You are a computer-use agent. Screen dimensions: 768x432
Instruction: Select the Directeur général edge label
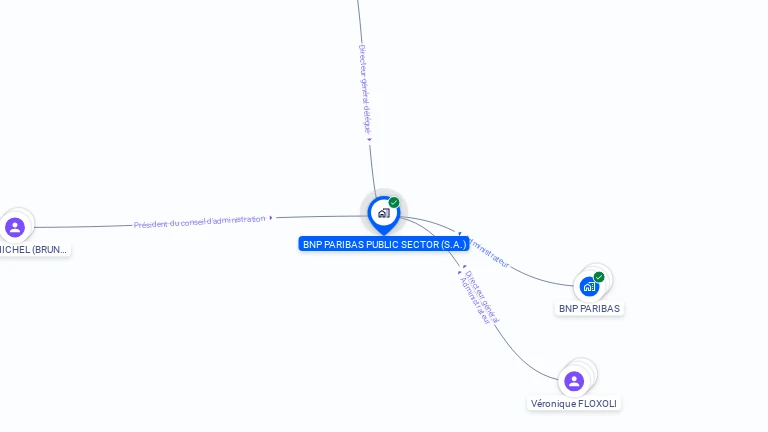point(482,297)
